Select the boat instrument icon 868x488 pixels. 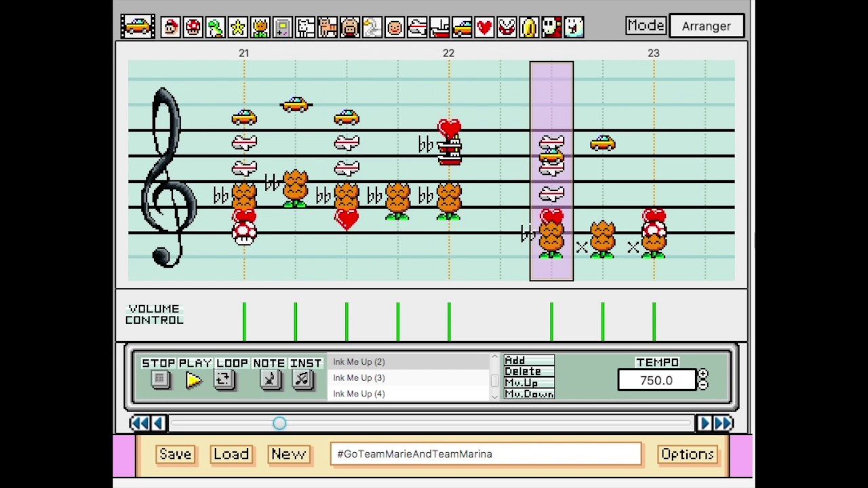click(439, 28)
